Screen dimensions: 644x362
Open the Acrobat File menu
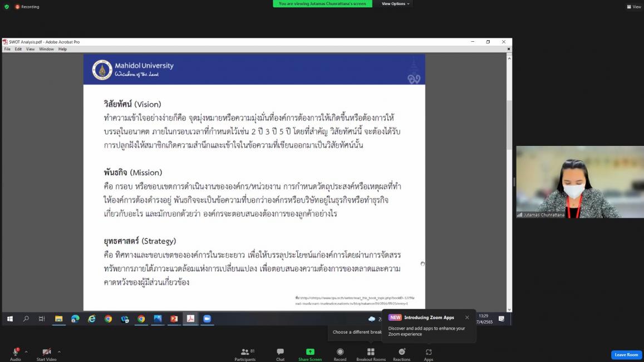click(x=7, y=49)
